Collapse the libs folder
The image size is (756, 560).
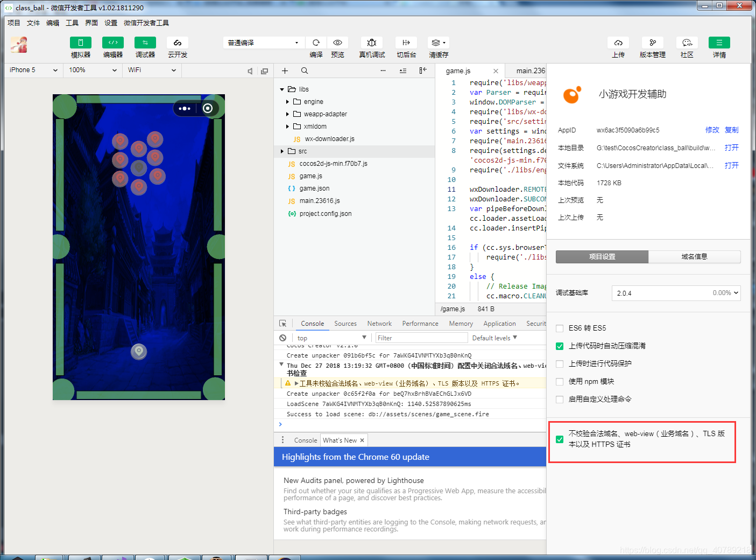[282, 89]
